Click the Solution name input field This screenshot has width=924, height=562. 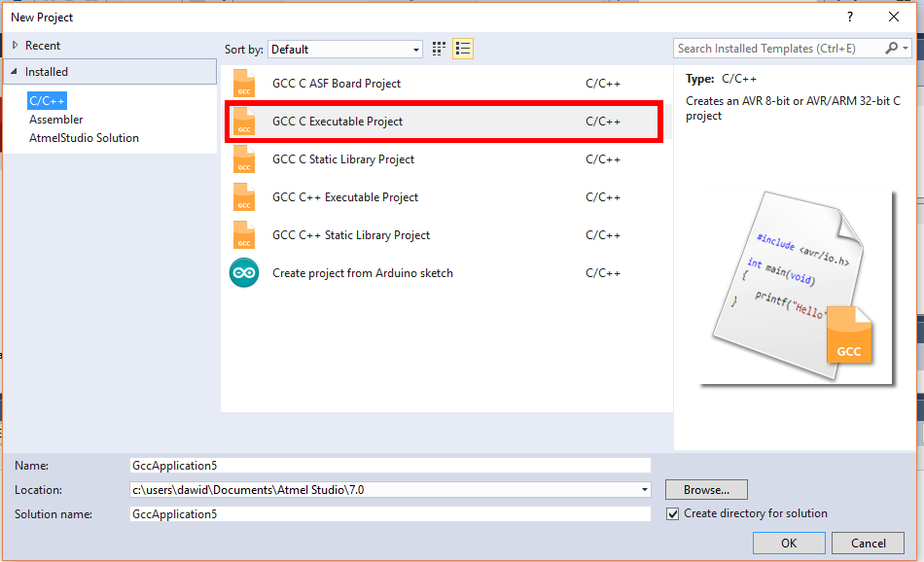coord(390,514)
